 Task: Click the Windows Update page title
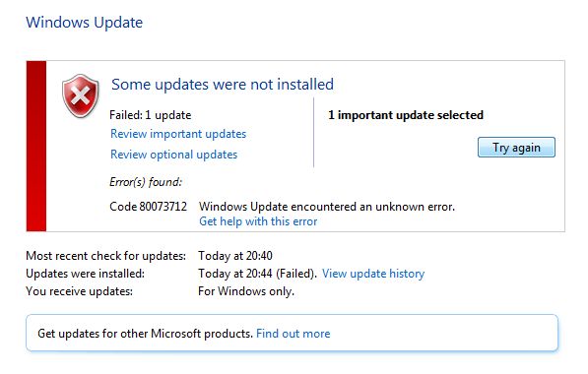point(85,23)
